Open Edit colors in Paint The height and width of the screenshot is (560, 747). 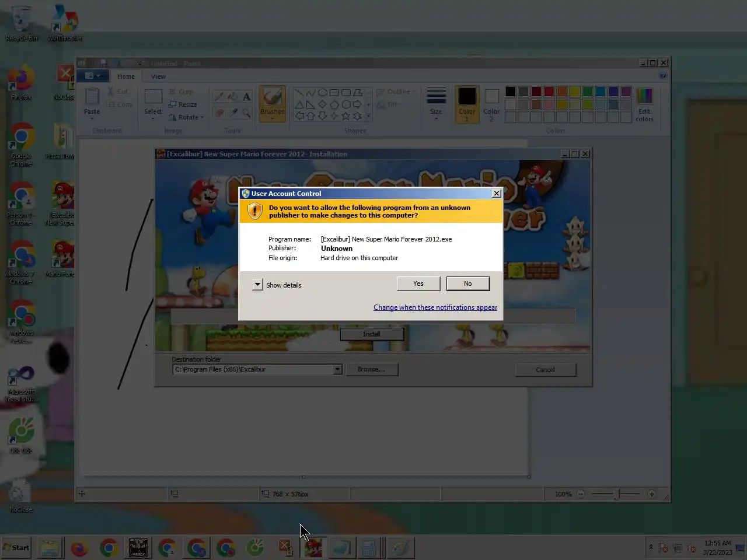[x=644, y=104]
